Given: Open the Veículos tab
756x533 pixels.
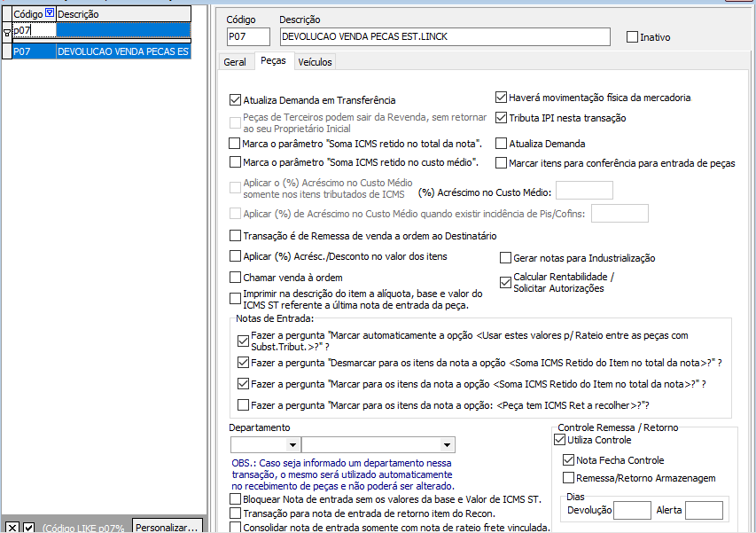Looking at the screenshot, I should click(315, 62).
